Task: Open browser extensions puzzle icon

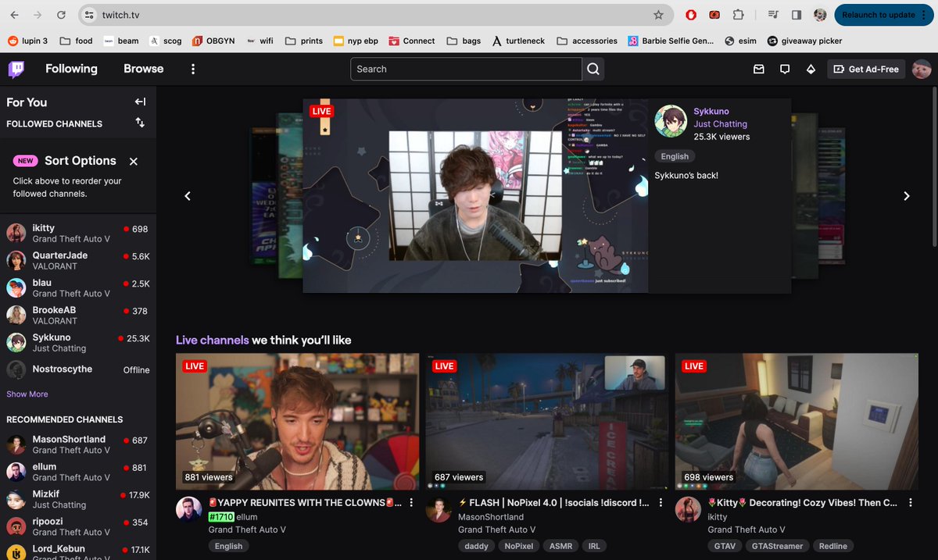Action: tap(737, 15)
